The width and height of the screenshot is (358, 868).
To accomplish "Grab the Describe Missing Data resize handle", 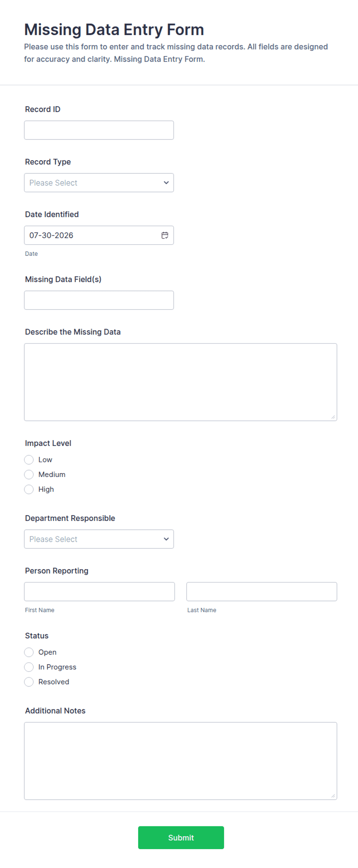I will 333,417.
